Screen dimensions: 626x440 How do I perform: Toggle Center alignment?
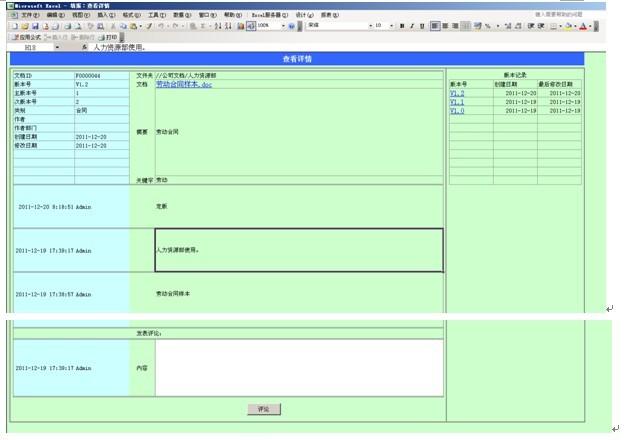(x=445, y=26)
